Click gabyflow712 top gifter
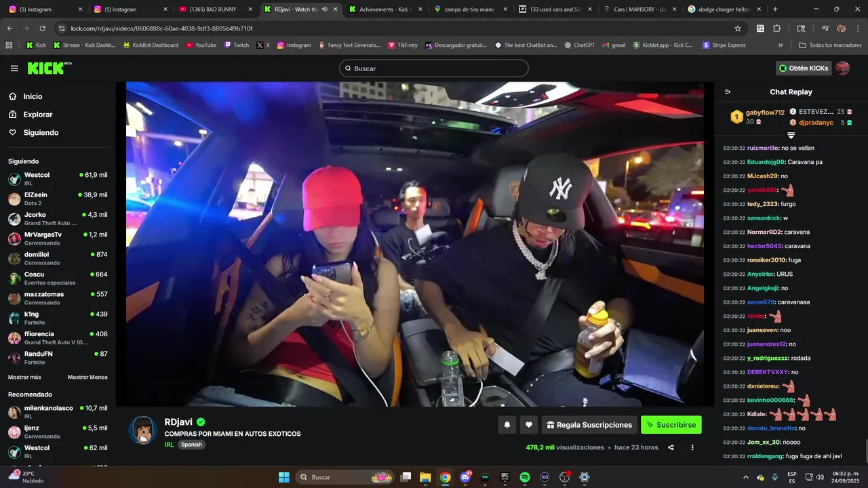This screenshot has width=868, height=488. click(765, 113)
